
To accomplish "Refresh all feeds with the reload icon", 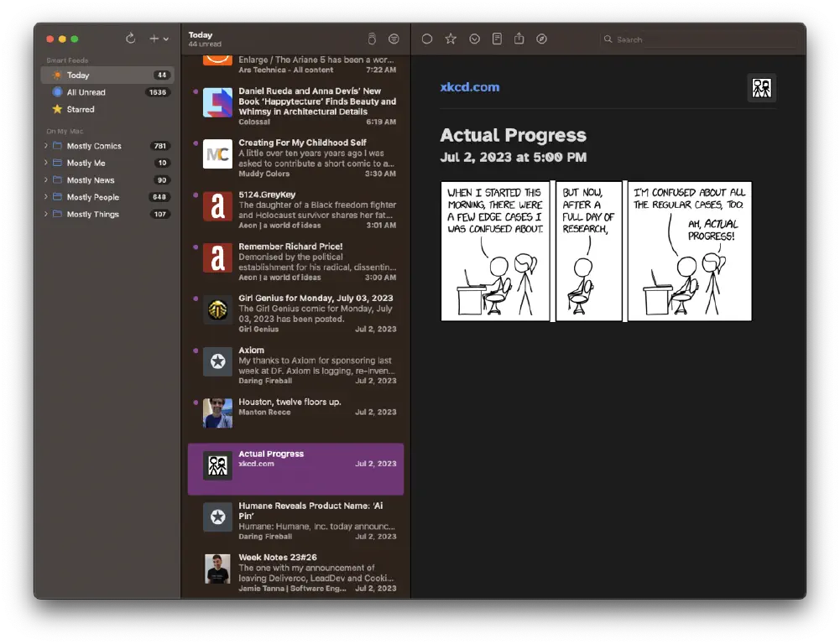I will pos(130,39).
